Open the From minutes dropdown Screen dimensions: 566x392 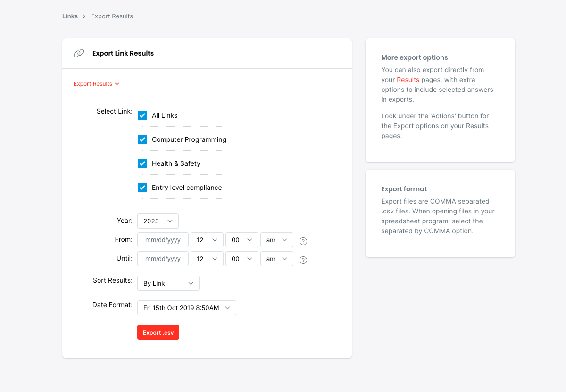pos(242,240)
